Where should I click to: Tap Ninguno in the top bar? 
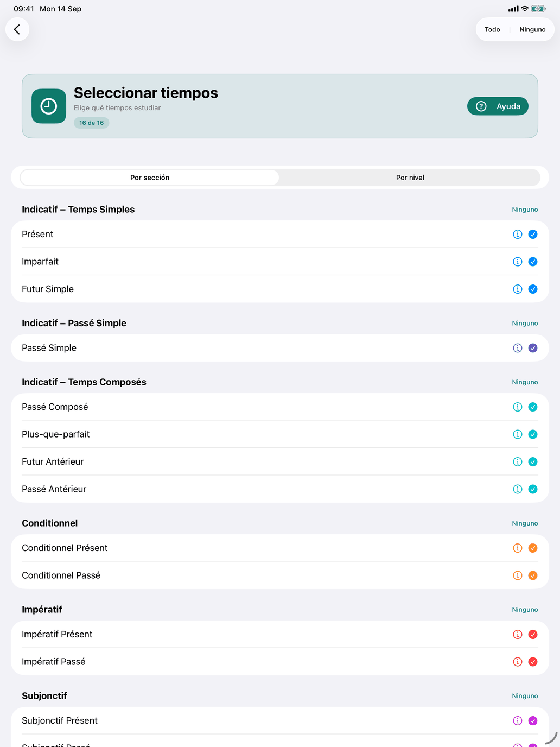[532, 29]
